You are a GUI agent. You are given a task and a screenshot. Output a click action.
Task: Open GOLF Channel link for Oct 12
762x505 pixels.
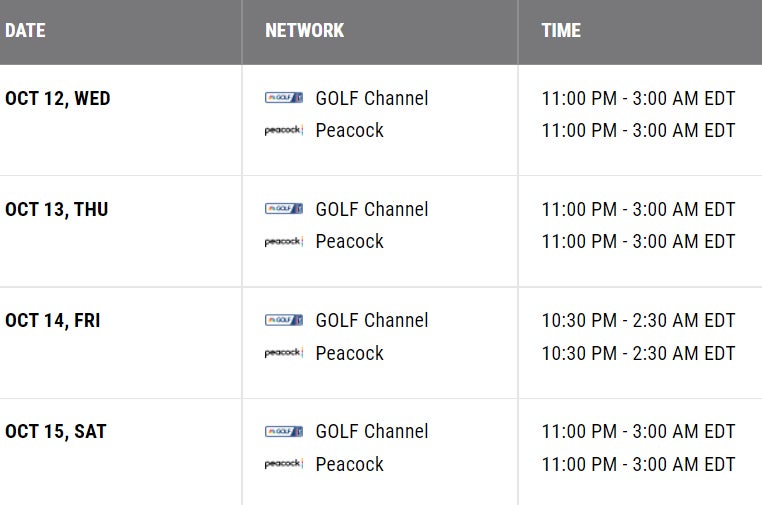pos(372,98)
